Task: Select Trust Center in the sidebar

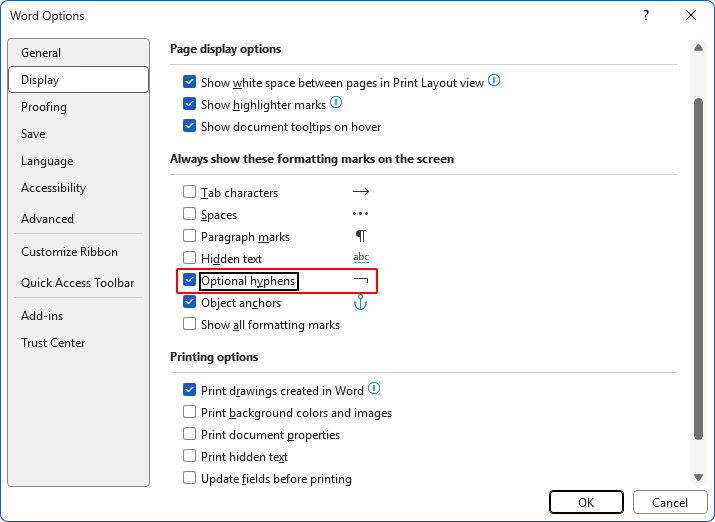Action: point(53,343)
